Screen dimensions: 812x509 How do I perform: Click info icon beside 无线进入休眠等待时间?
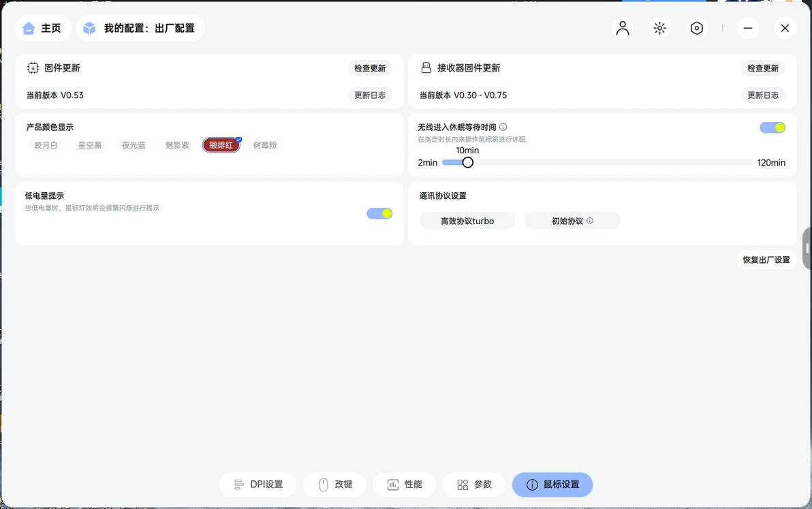[503, 127]
